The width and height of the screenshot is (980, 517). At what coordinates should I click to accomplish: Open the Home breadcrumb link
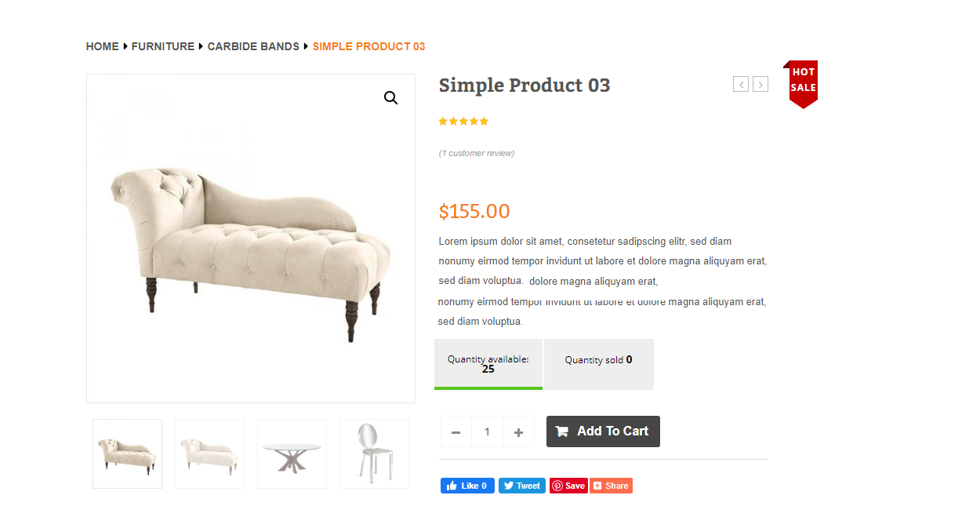pyautogui.click(x=103, y=46)
